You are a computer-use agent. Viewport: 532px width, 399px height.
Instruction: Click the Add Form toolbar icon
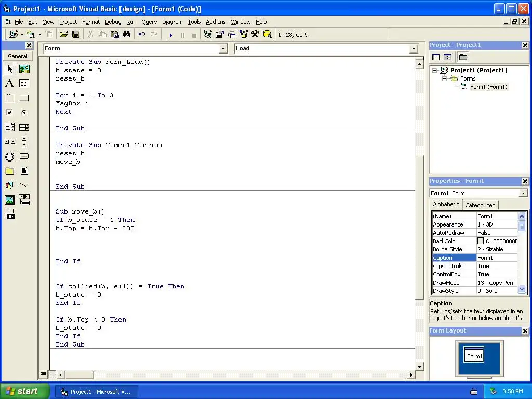31,35
